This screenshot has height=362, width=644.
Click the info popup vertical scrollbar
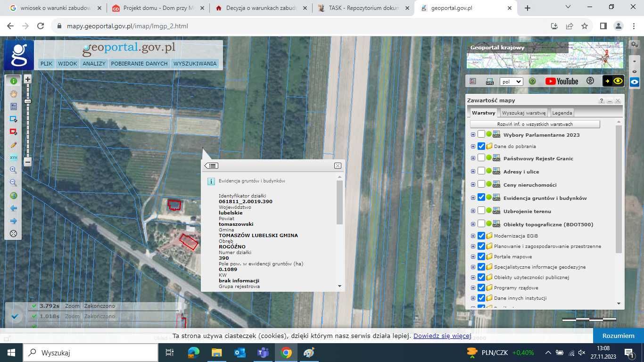point(339,203)
